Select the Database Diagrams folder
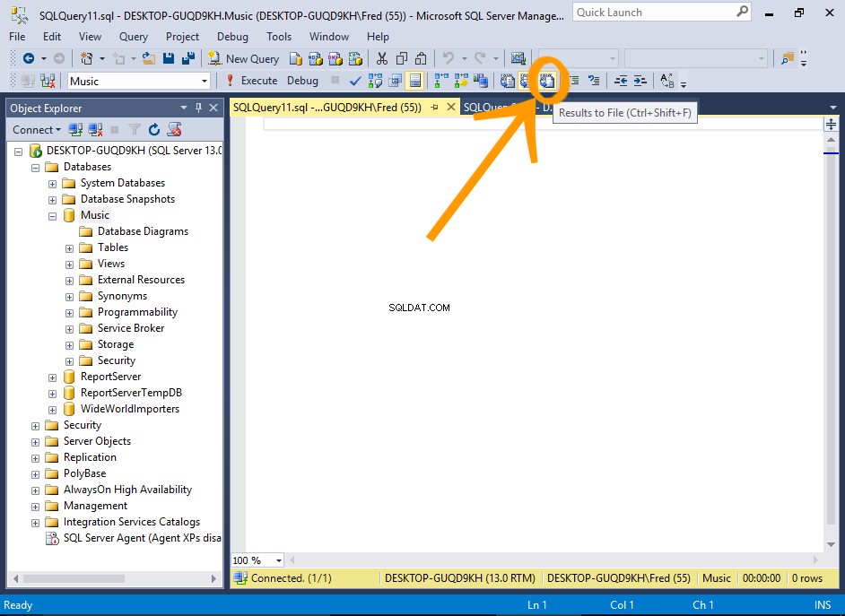 (x=144, y=231)
